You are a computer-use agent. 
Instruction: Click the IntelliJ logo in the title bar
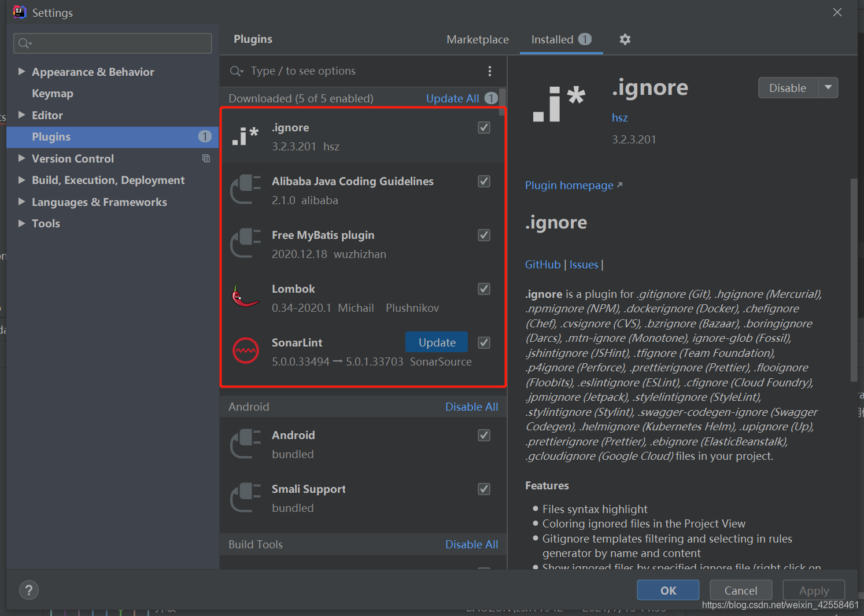point(20,12)
